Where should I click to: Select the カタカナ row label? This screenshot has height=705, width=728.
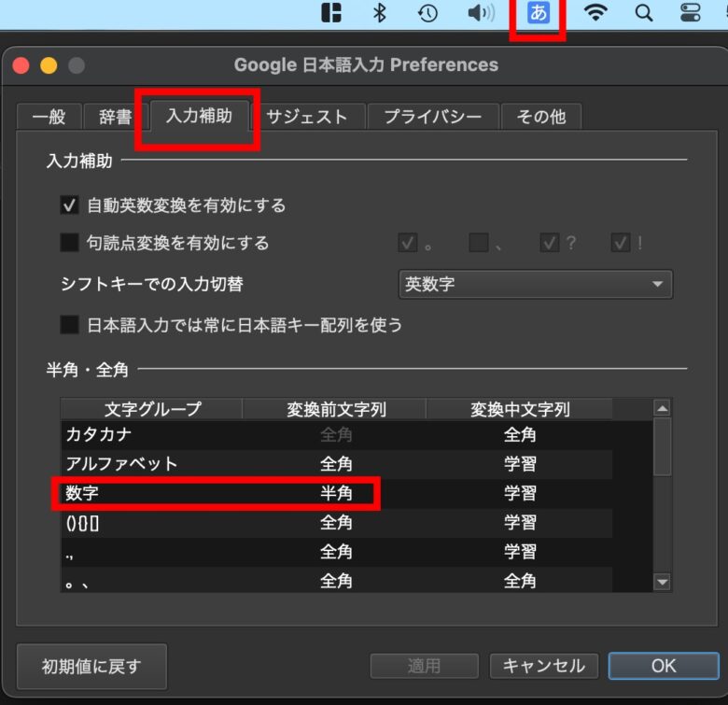click(98, 434)
